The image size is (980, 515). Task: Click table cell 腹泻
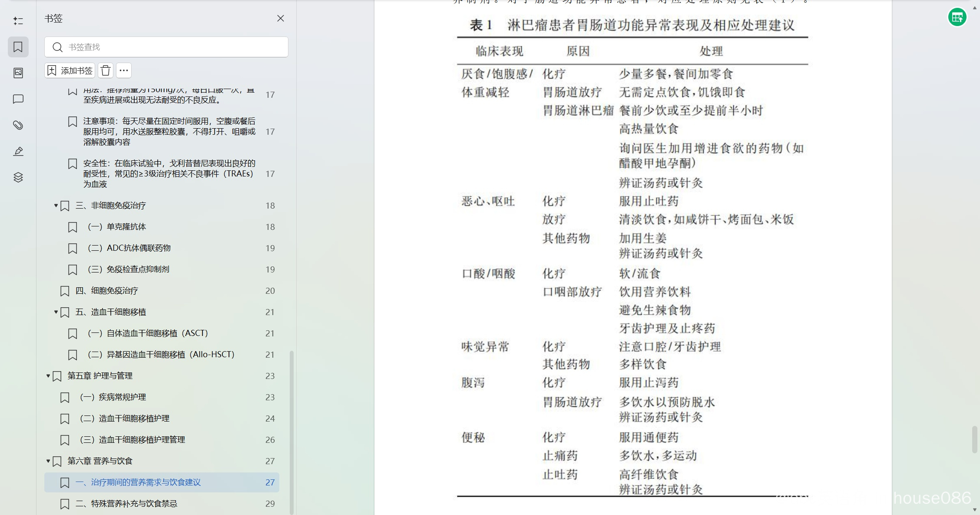tap(473, 382)
